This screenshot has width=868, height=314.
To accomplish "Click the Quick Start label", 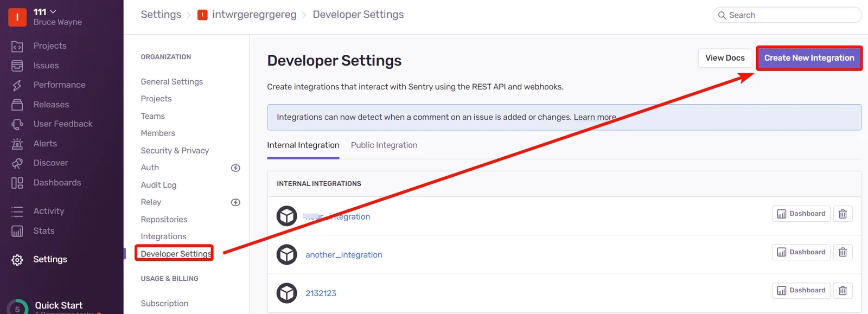I will [x=59, y=305].
